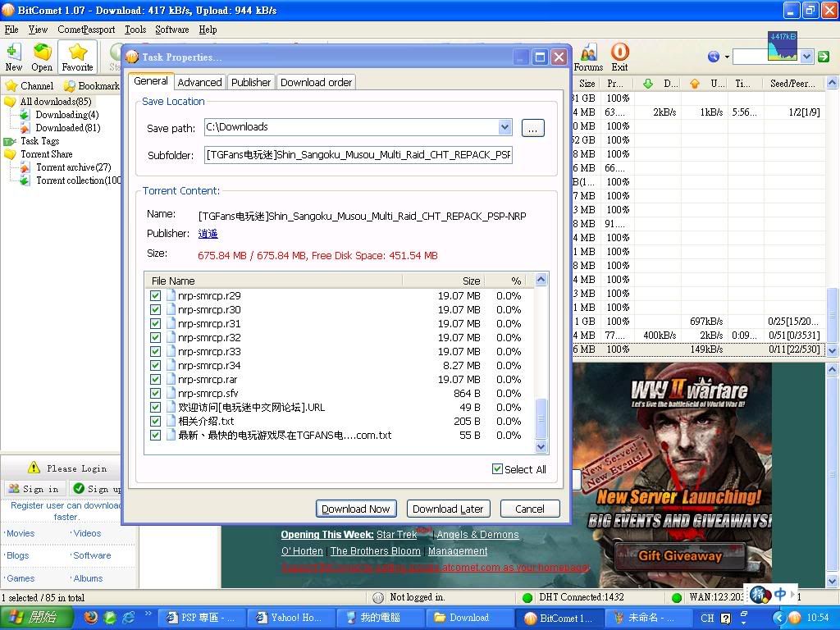Launch Internet Explorer from quick launch
Screen dimensions: 840x630
[129, 617]
